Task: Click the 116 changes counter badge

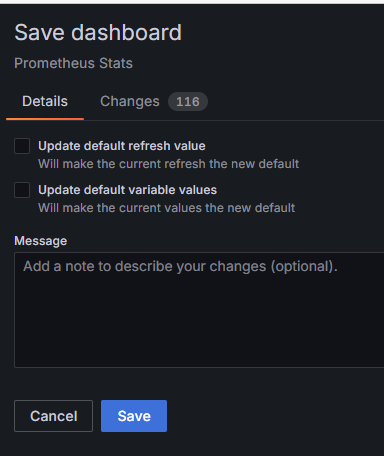Action: (188, 102)
